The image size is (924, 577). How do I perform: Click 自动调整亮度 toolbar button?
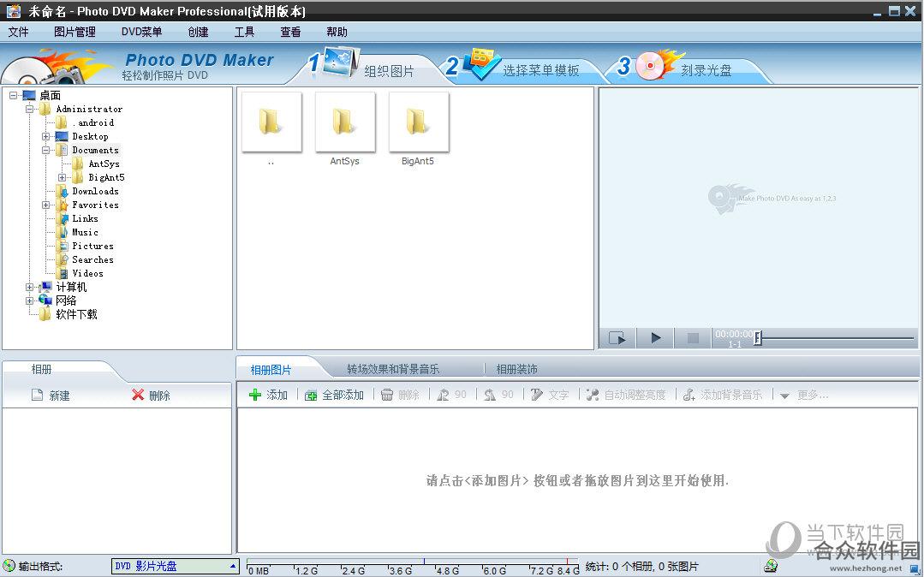(626, 395)
